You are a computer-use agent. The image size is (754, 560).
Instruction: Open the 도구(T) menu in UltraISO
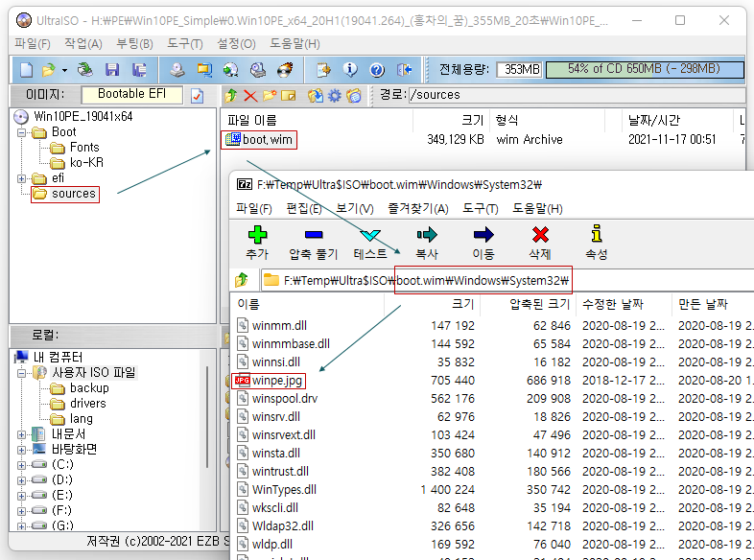[184, 44]
